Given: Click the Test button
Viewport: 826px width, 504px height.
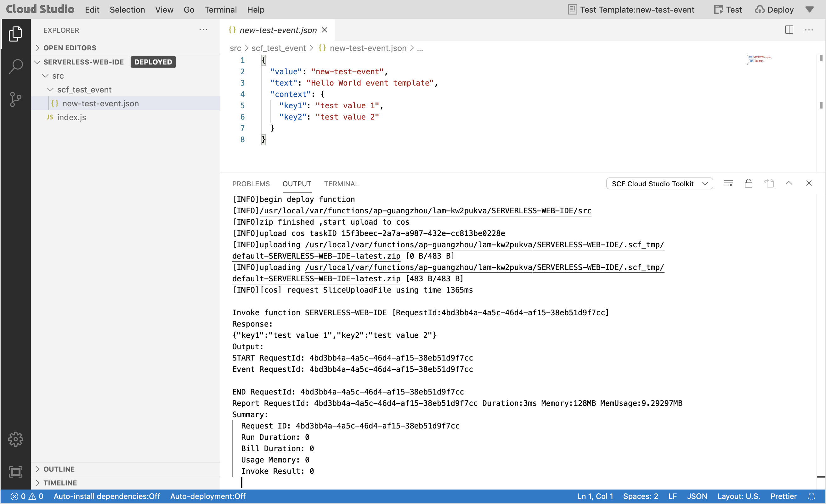Looking at the screenshot, I should (728, 10).
